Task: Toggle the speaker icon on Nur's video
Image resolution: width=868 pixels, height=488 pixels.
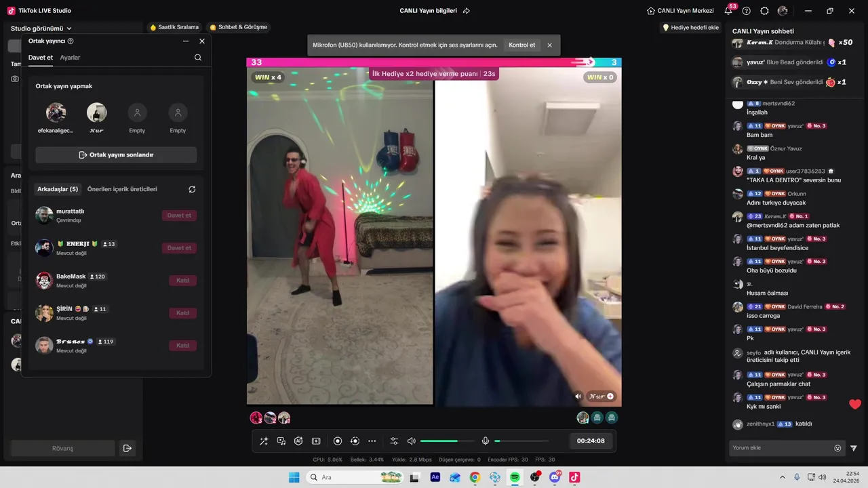Action: (578, 396)
